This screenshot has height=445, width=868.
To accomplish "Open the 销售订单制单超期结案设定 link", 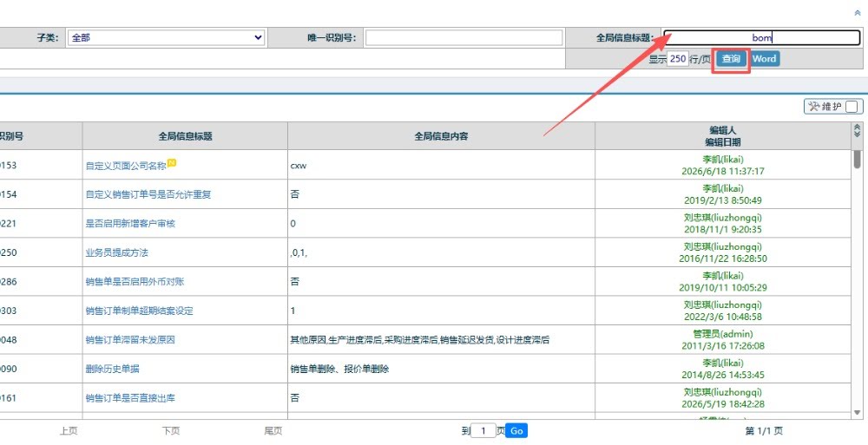I will point(139,311).
